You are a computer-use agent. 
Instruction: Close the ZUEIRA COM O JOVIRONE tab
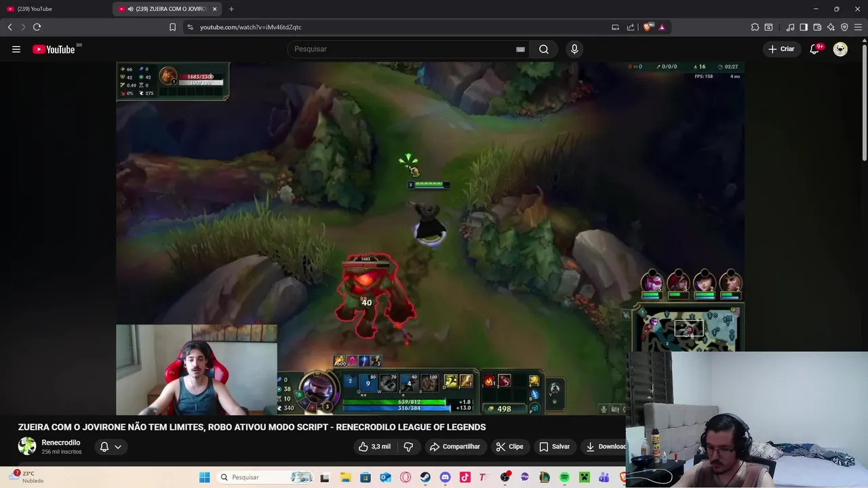(215, 9)
